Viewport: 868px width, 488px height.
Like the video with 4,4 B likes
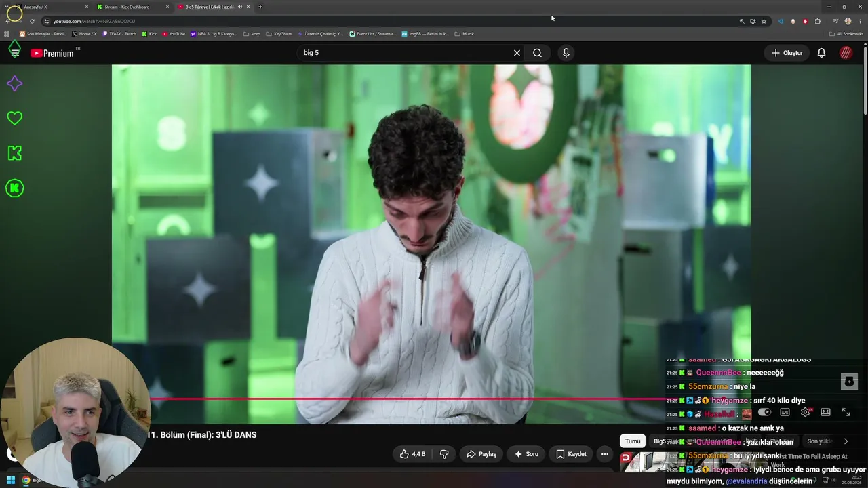coord(412,454)
